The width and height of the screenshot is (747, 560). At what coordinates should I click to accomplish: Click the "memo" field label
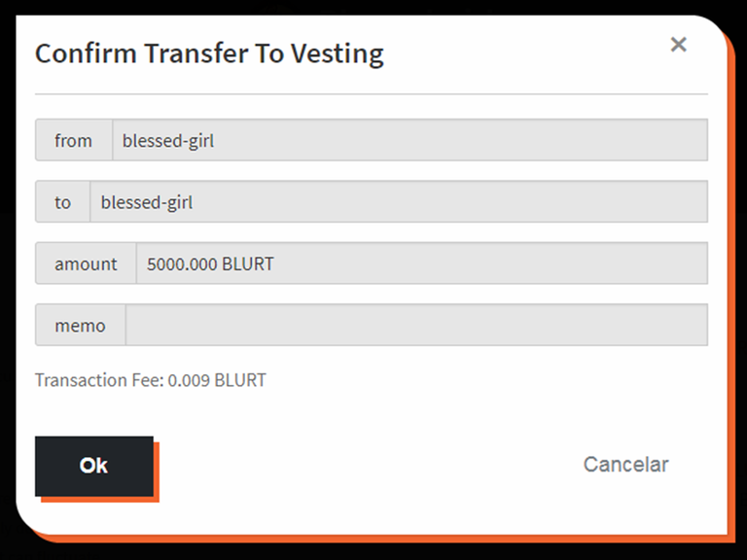[81, 325]
